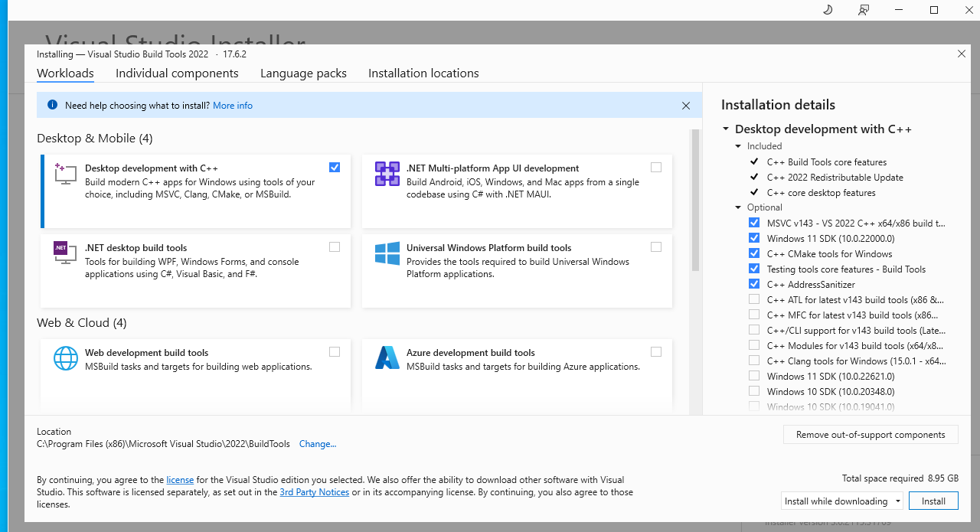Uncheck C++ AddressSanitizer optional component
Image resolution: width=980 pixels, height=532 pixels.
(754, 284)
